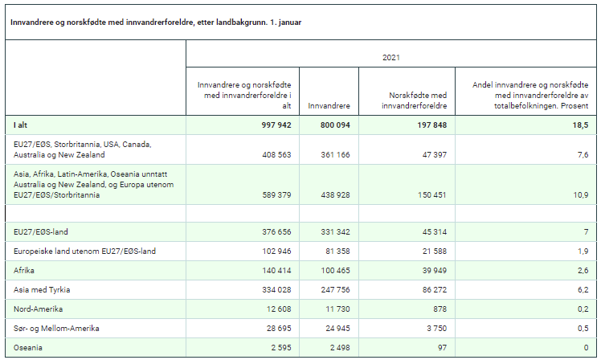
Task: Click the Asia med Tyrkia value 86 272
Action: 430,290
